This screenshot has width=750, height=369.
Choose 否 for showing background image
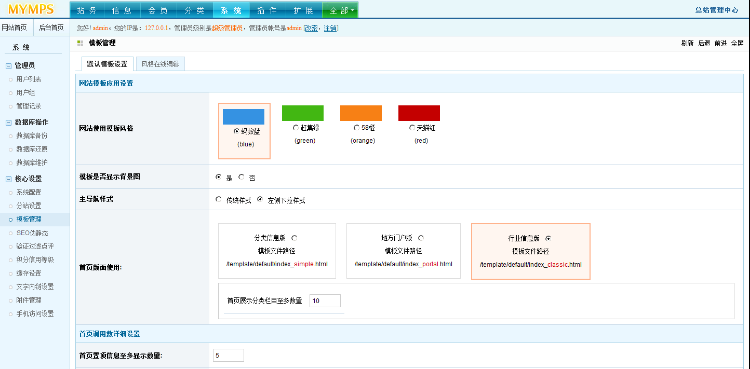(241, 177)
